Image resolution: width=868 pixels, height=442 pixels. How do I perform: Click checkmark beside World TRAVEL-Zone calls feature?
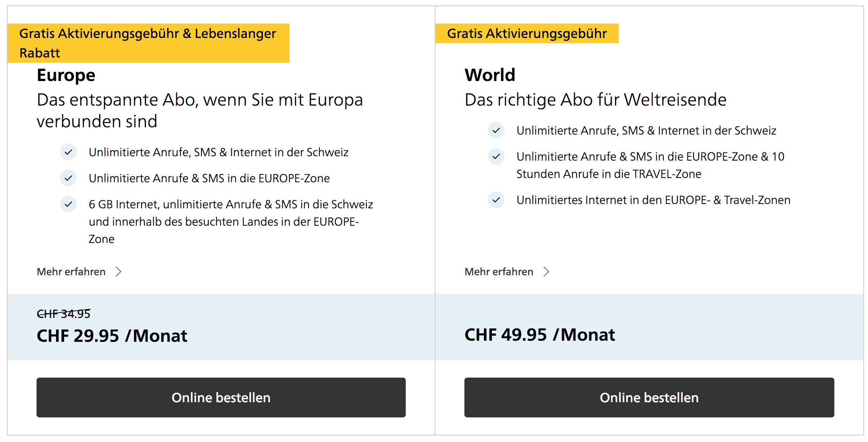click(496, 157)
